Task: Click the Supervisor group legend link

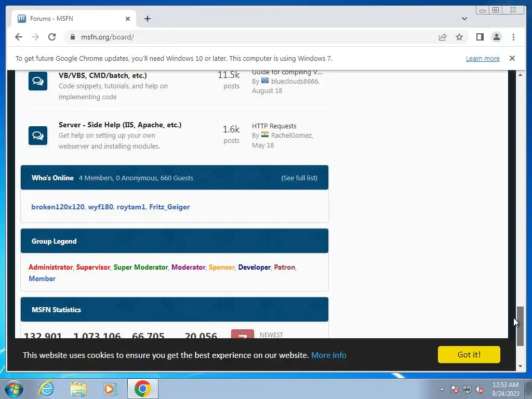Action: click(x=94, y=268)
